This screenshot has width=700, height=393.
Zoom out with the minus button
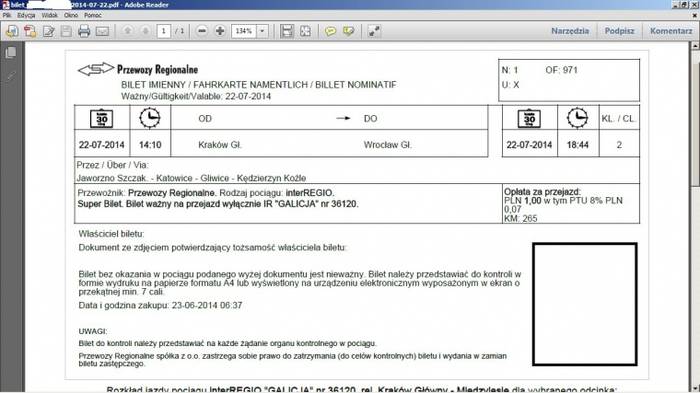point(202,31)
